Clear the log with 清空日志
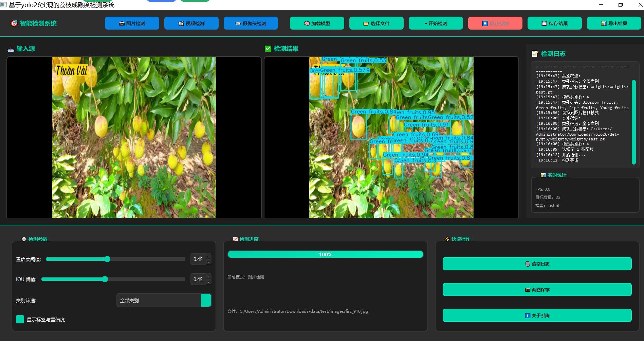 point(537,264)
